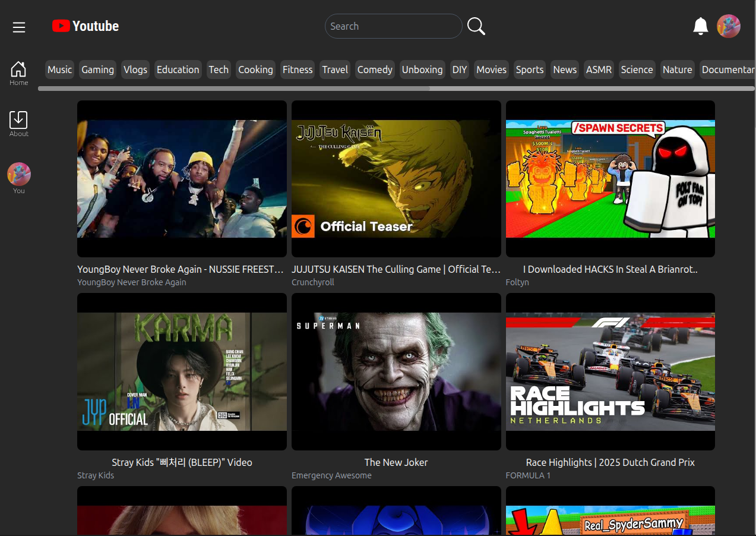
Task: Click channel name YoungBoy Never Broke Again
Action: pyautogui.click(x=132, y=282)
